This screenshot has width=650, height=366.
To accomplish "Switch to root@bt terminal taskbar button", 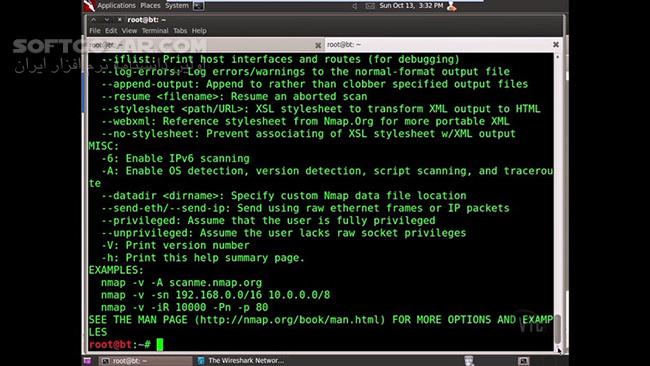I will coord(145,361).
